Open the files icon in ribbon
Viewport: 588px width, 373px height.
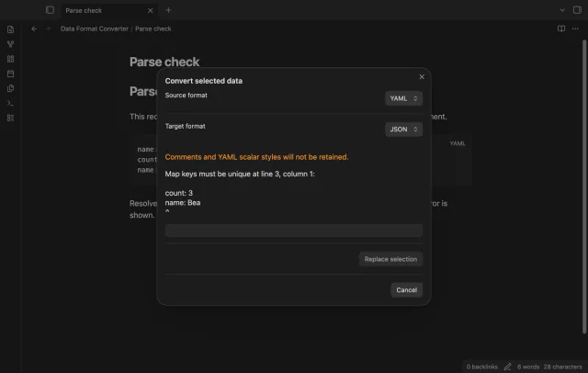[10, 29]
